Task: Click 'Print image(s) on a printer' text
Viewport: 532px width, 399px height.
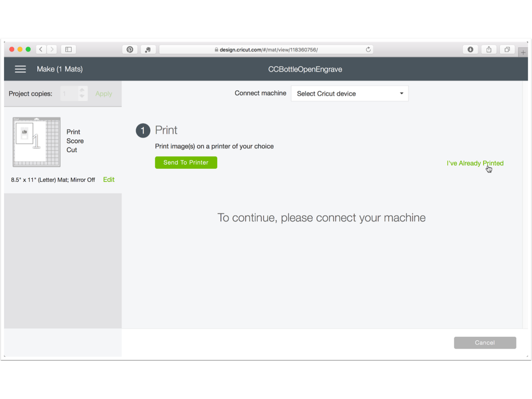Action: point(215,146)
